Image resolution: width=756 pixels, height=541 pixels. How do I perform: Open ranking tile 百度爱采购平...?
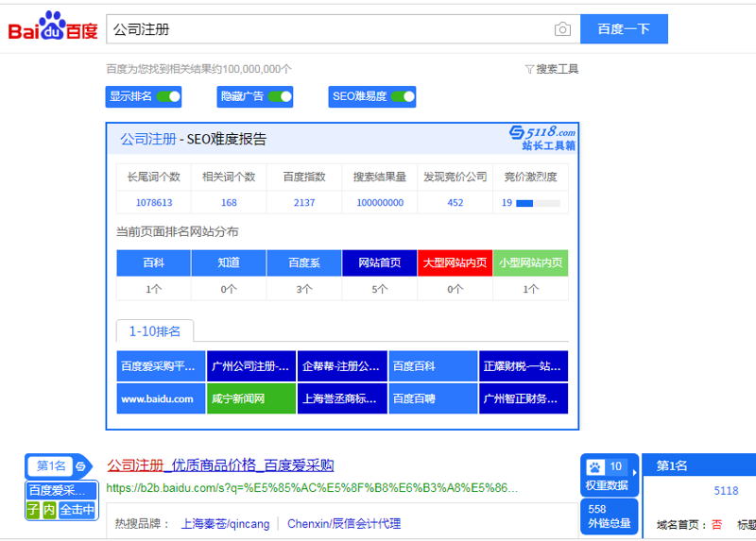[x=161, y=366]
